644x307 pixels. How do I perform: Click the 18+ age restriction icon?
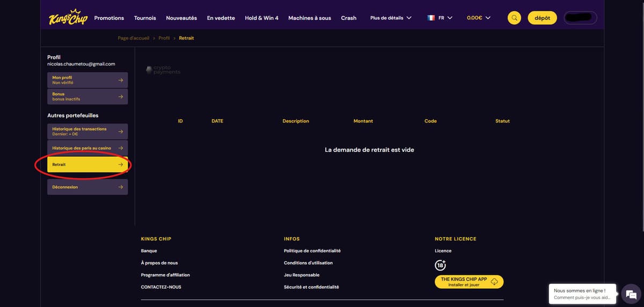(440, 265)
